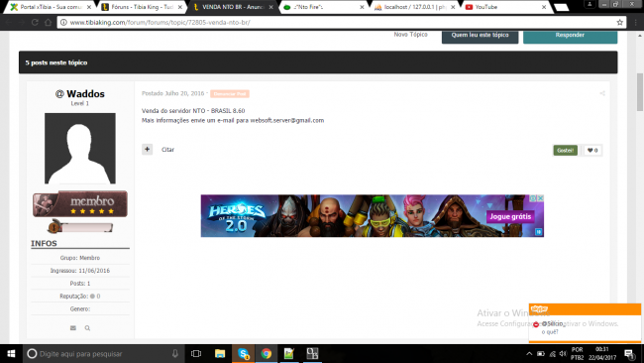The image size is (644, 363).
Task: Close the Heroes of the Storm ad
Action: (x=541, y=198)
